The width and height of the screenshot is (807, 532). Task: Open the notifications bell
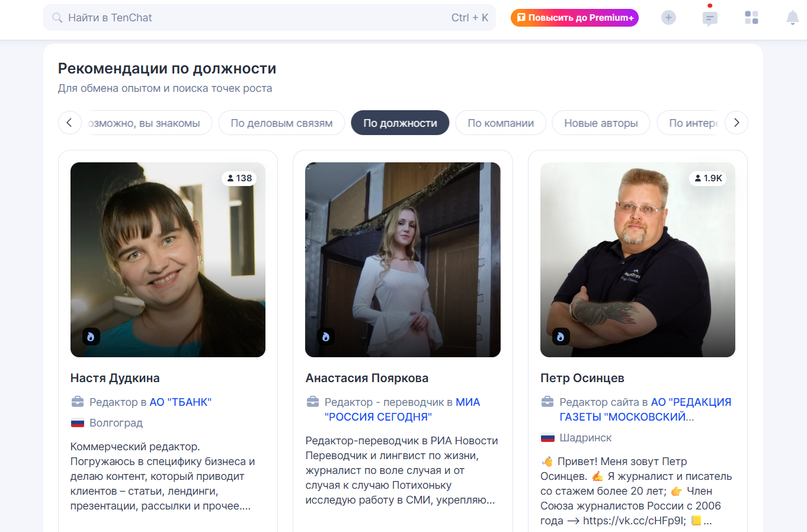(792, 18)
